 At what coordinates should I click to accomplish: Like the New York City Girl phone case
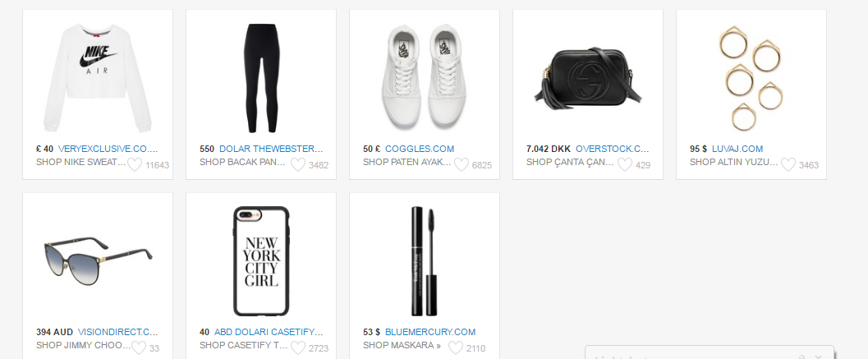pyautogui.click(x=298, y=348)
